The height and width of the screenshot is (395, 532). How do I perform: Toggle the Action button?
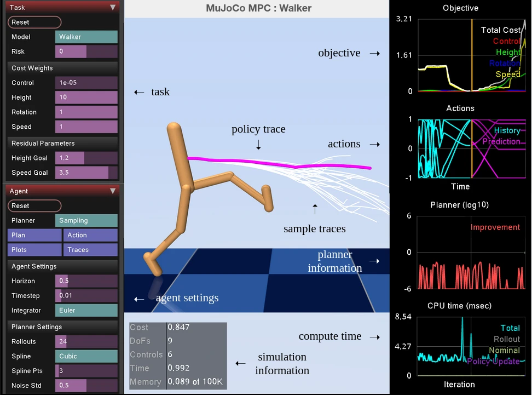click(x=91, y=235)
